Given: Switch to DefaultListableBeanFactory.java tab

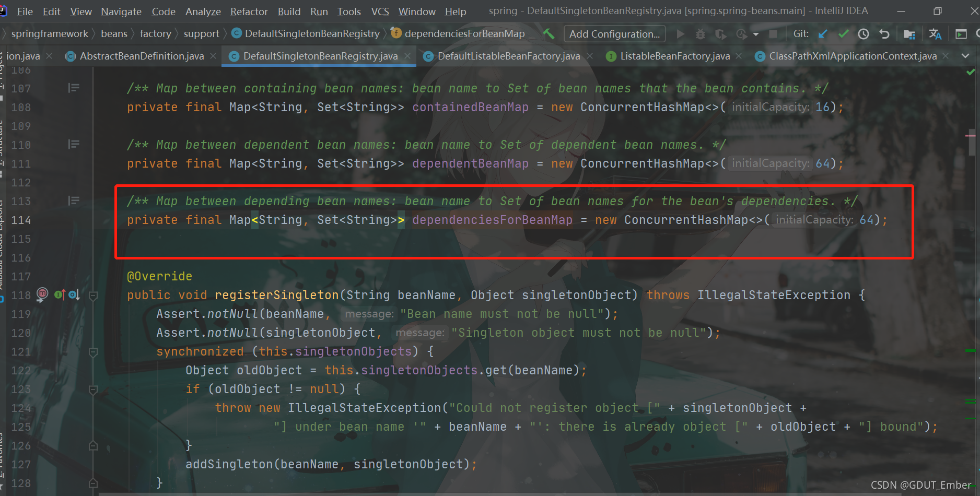Looking at the screenshot, I should tap(509, 56).
